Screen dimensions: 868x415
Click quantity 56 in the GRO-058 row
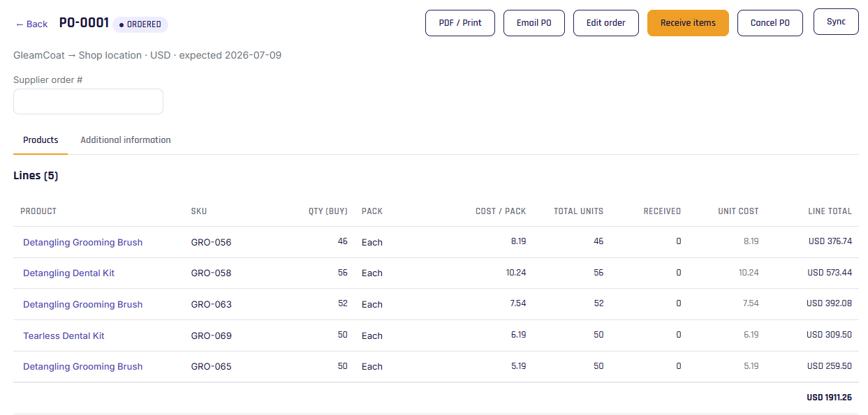pyautogui.click(x=342, y=272)
